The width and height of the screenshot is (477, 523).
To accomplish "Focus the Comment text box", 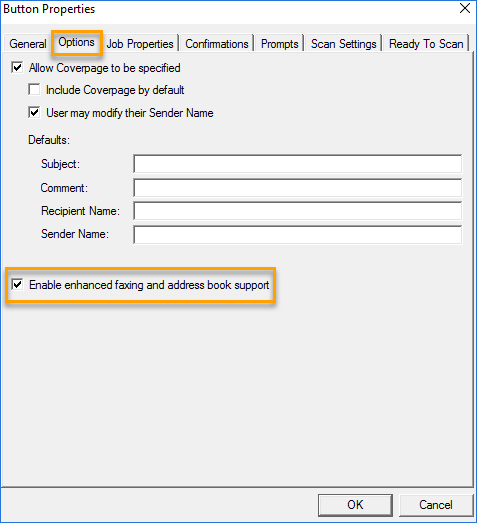I will (x=298, y=188).
